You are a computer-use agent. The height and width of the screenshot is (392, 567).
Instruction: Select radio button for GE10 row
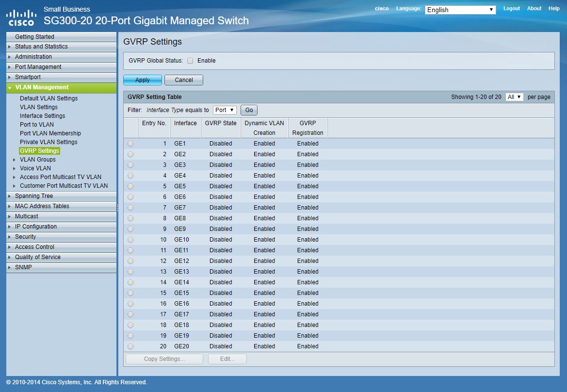coord(130,240)
